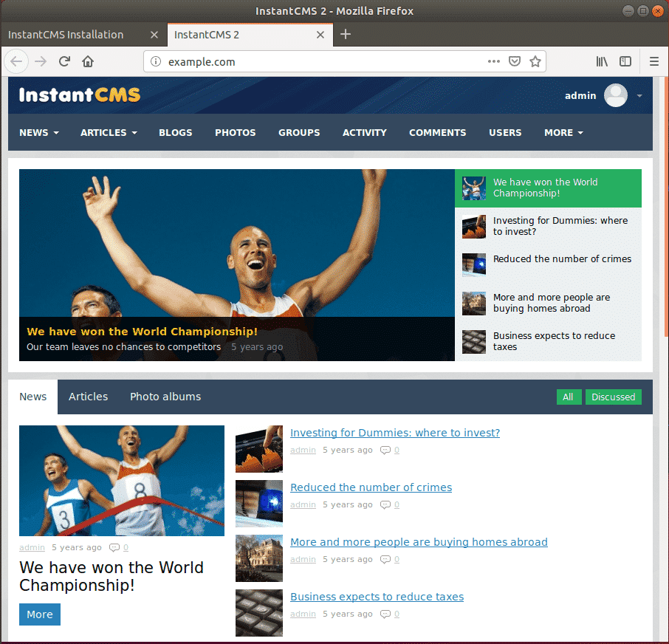Go to Firefox home page icon
669x644 pixels.
[88, 62]
